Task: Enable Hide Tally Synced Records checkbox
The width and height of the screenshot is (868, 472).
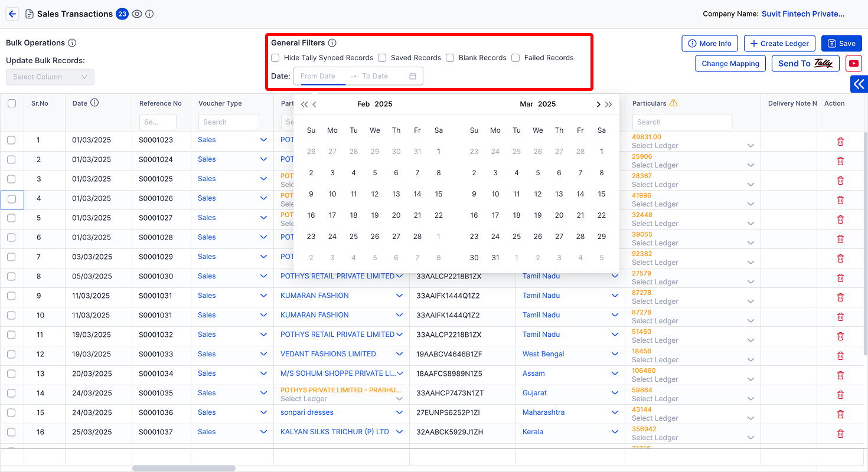Action: [x=275, y=58]
